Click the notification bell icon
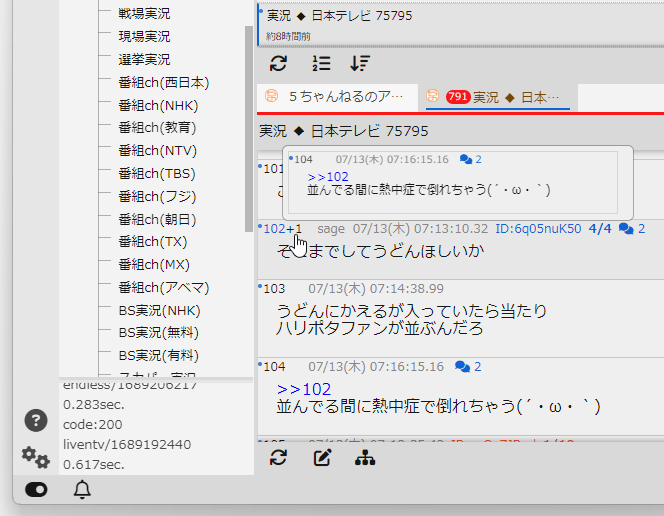This screenshot has width=664, height=516. click(x=82, y=490)
